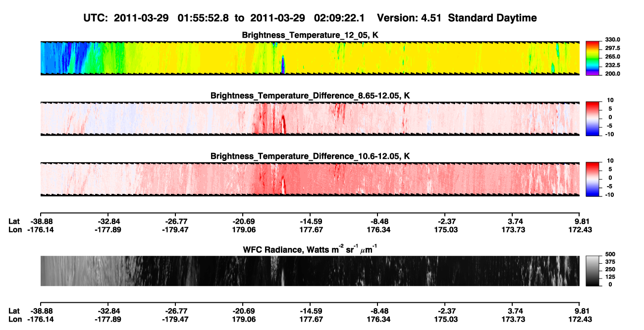Click the 'Brightness_Temperature_Difference_10.6-12.05, K' title

coord(310,156)
